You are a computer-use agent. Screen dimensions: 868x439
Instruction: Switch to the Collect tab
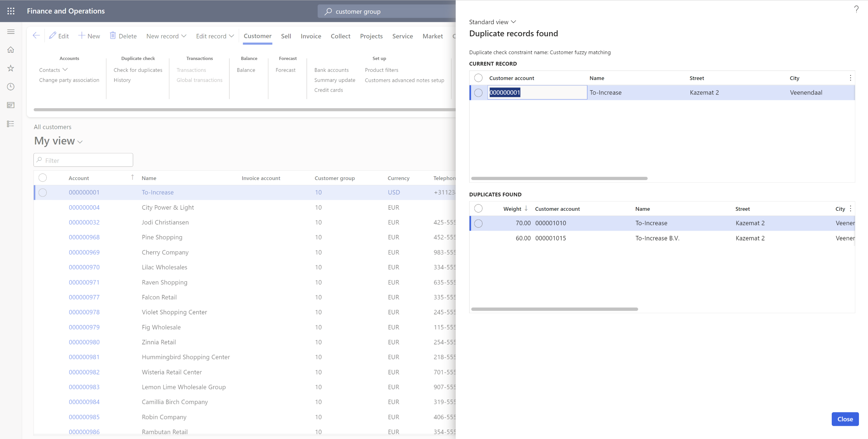click(x=340, y=36)
